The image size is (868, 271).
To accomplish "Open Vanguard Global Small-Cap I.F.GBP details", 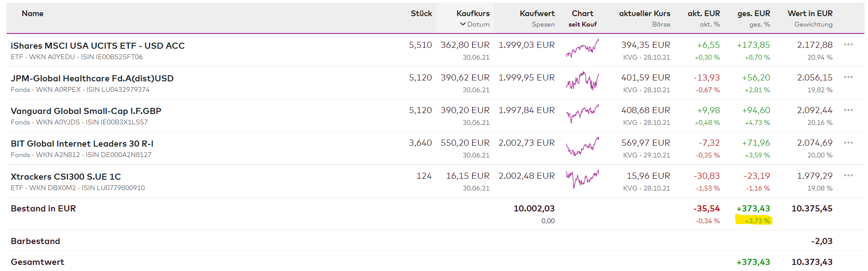I will click(86, 111).
